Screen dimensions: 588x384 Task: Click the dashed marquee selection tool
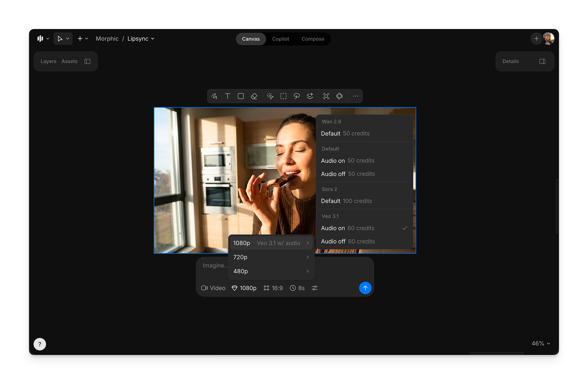284,96
